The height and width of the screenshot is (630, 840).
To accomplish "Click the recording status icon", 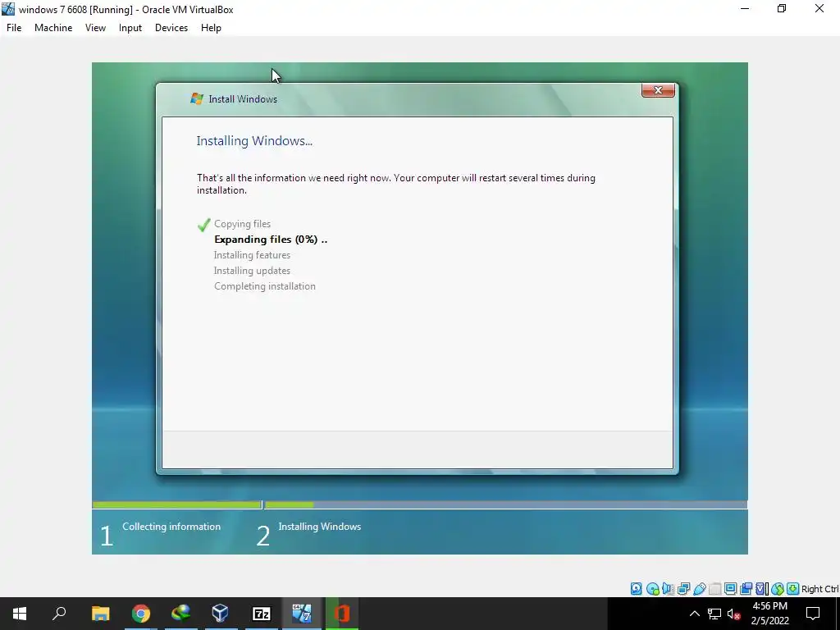I will pos(746,589).
